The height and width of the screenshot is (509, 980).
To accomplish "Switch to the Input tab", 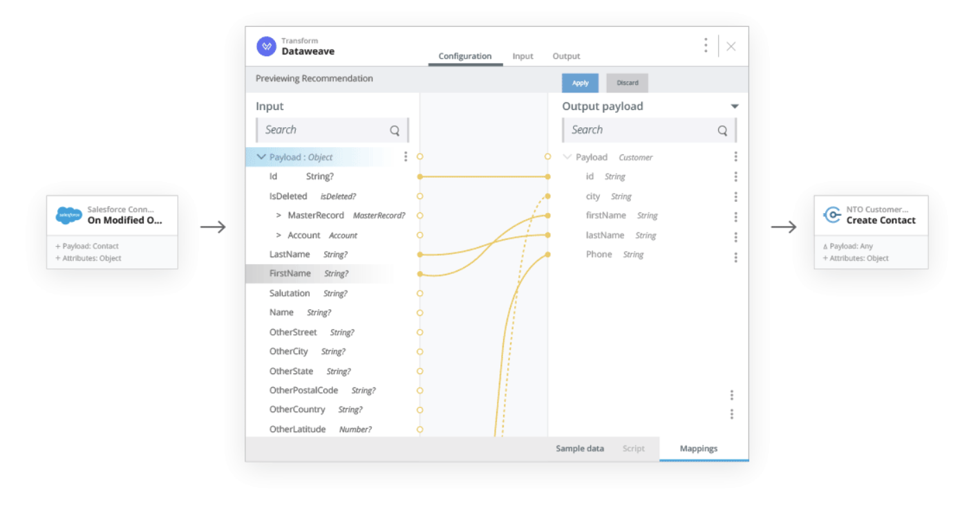I will coord(523,56).
